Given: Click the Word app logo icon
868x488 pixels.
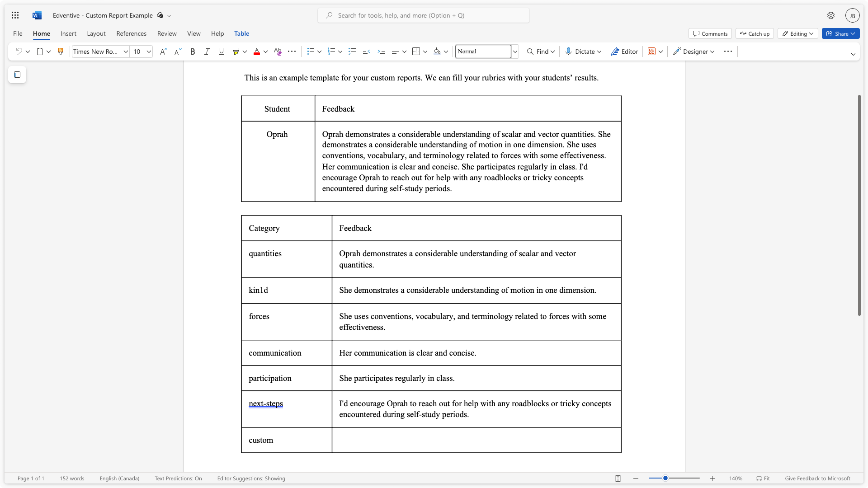Looking at the screenshot, I should click(37, 15).
